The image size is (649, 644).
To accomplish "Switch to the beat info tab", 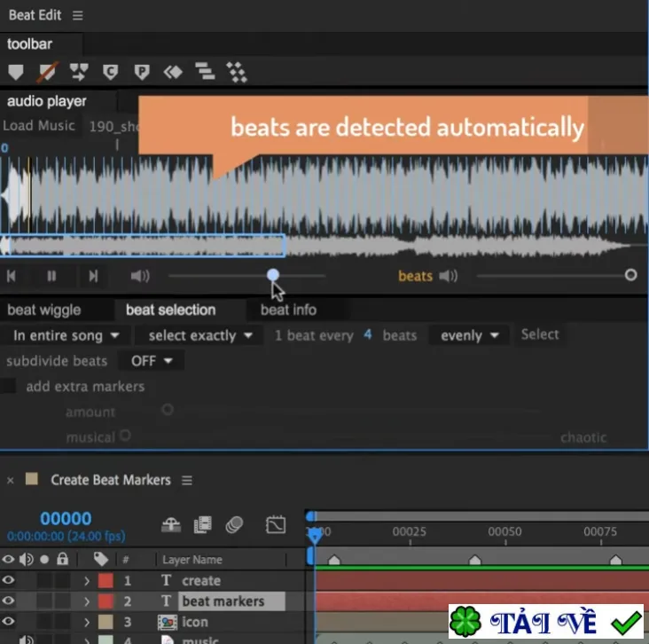I will 288,310.
